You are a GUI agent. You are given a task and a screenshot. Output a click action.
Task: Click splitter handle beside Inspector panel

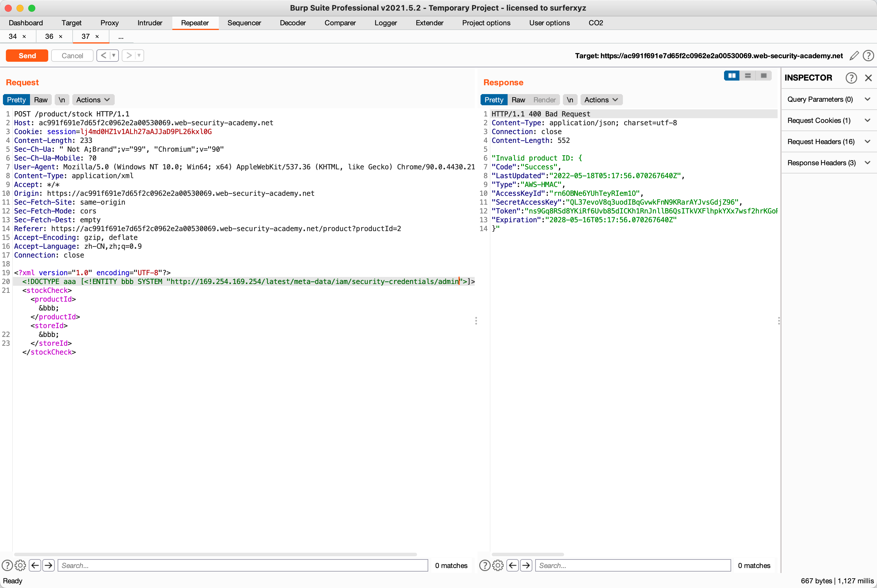click(779, 321)
